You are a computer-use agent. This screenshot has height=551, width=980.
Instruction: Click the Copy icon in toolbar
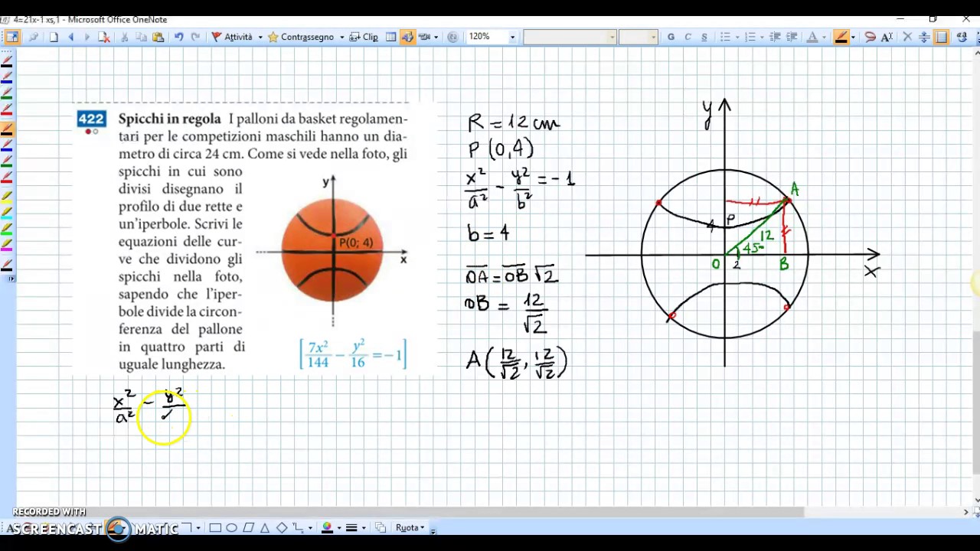(141, 37)
